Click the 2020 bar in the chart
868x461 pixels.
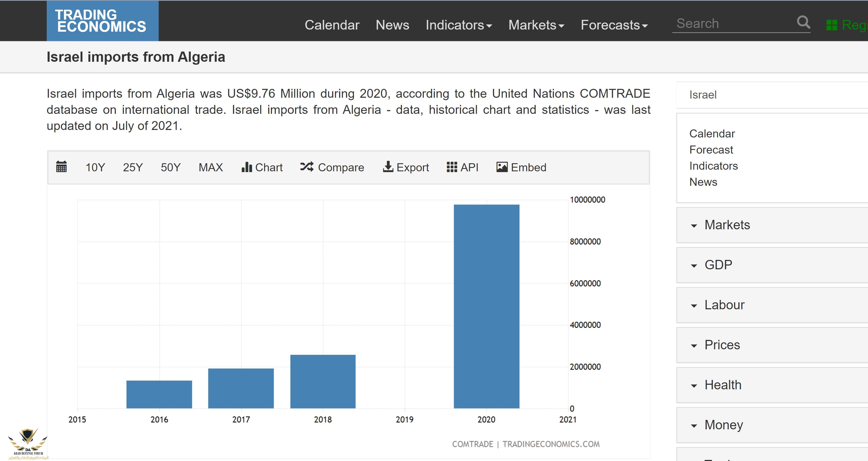(486, 306)
